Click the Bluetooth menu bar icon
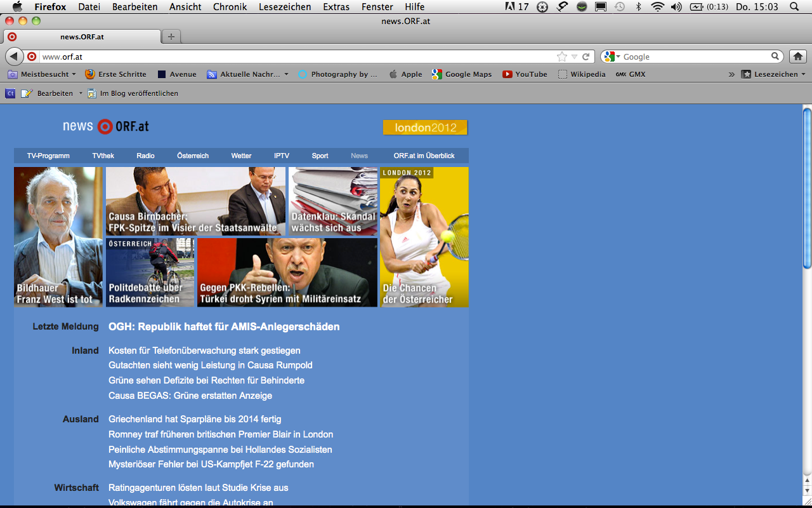The height and width of the screenshot is (508, 812). pyautogui.click(x=639, y=7)
